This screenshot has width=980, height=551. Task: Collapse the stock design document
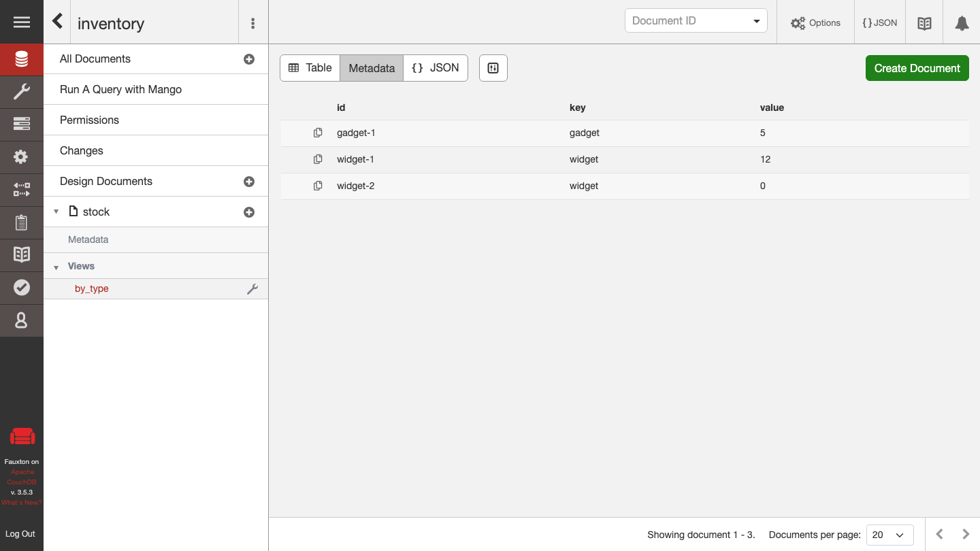[56, 212]
